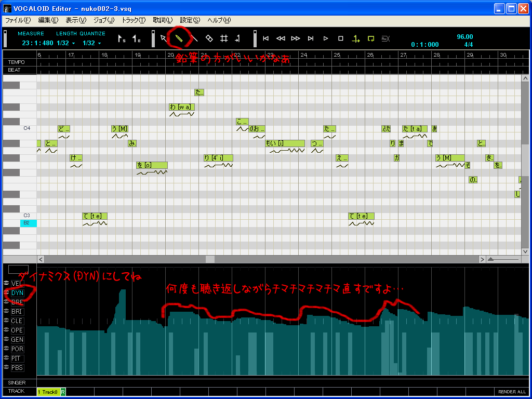This screenshot has height=399, width=532.
Task: Open the ジョブ(J) menu
Action: (104, 20)
